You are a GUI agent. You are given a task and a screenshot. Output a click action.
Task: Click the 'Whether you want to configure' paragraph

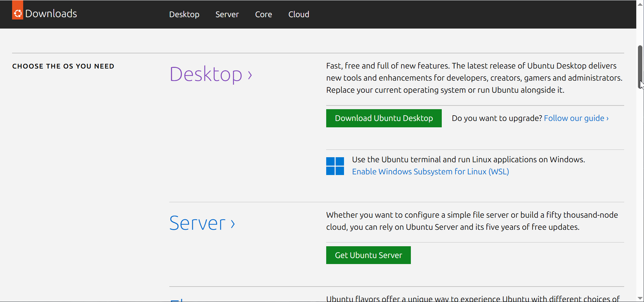[472, 221]
